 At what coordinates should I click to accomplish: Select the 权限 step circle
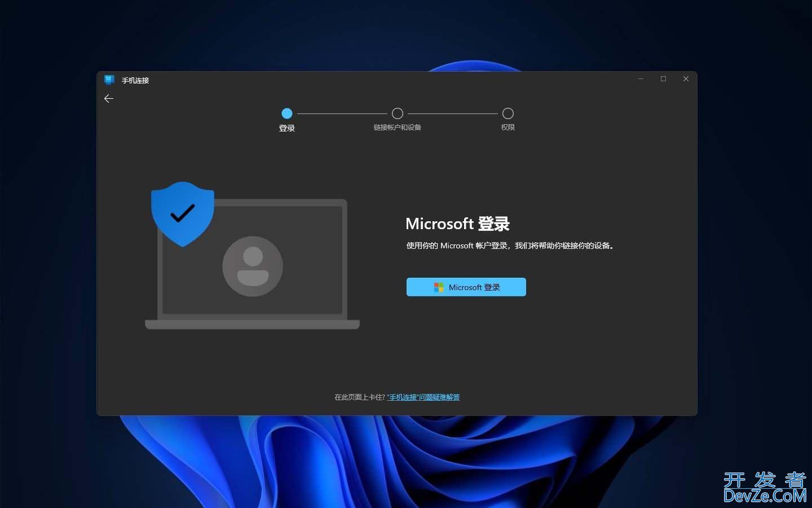click(508, 113)
